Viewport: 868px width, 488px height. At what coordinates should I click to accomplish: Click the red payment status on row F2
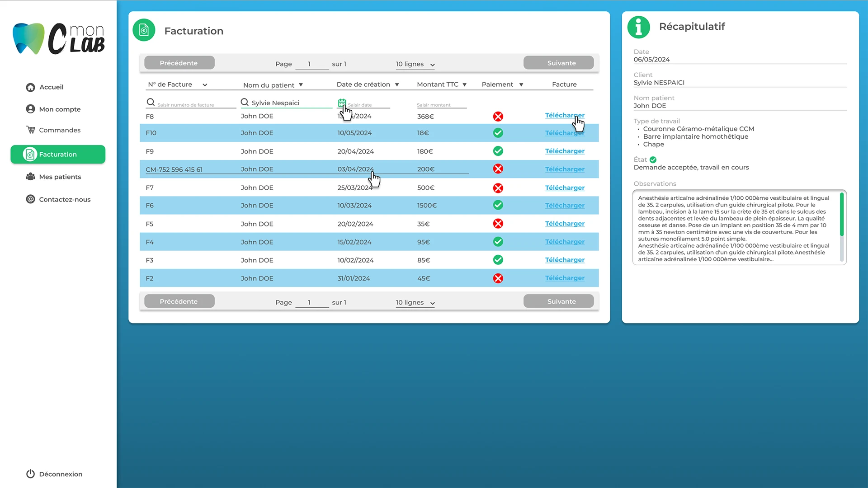(x=498, y=278)
